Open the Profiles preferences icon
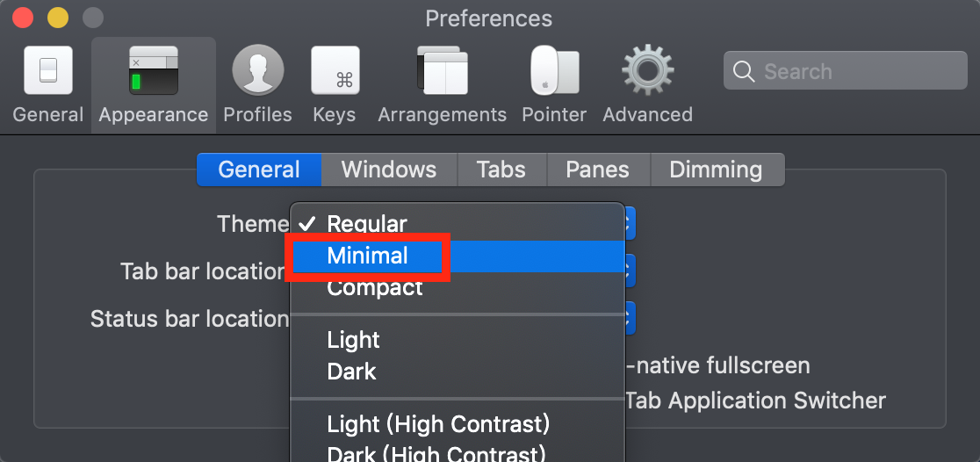This screenshot has height=462, width=980. click(257, 70)
